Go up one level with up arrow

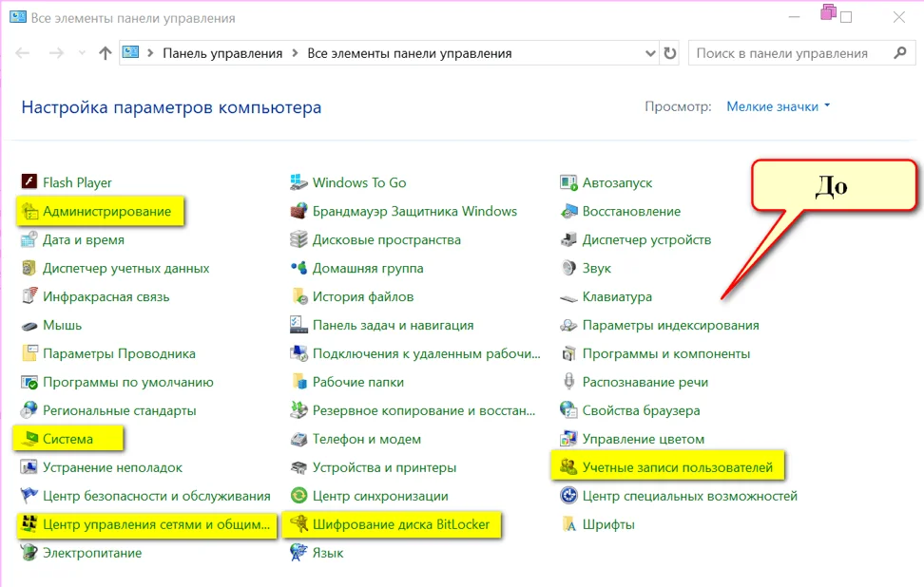(106, 53)
